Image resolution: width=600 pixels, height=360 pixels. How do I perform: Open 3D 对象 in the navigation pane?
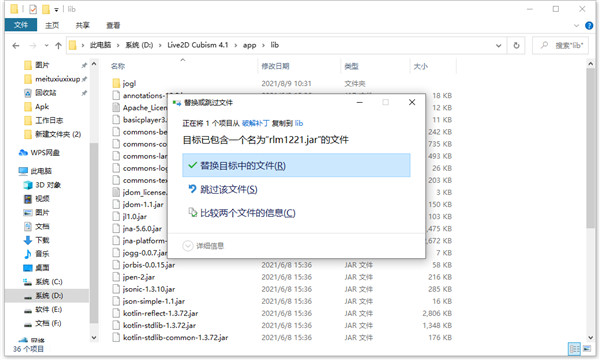(x=48, y=185)
